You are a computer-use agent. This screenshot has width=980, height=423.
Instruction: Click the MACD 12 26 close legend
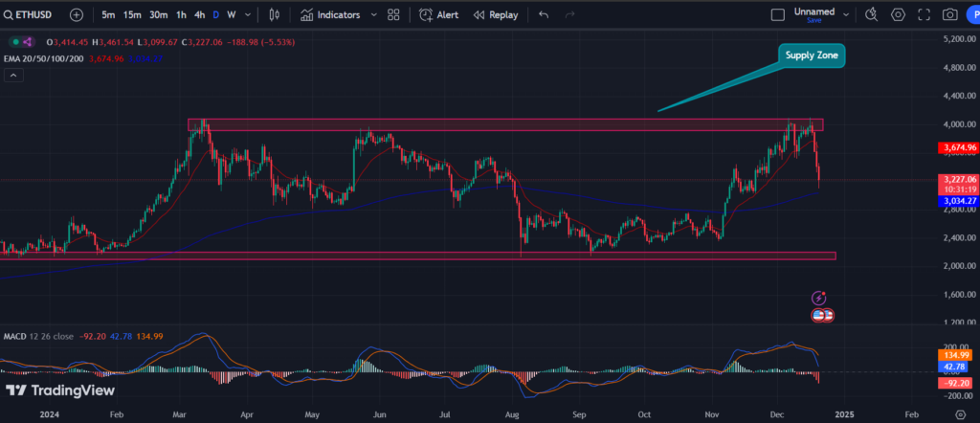point(38,336)
